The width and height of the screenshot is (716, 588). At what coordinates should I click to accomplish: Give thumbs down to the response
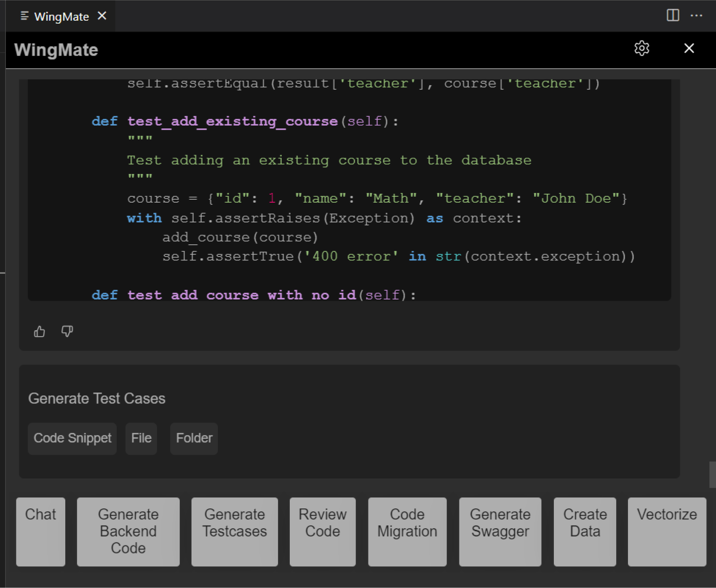coord(67,331)
